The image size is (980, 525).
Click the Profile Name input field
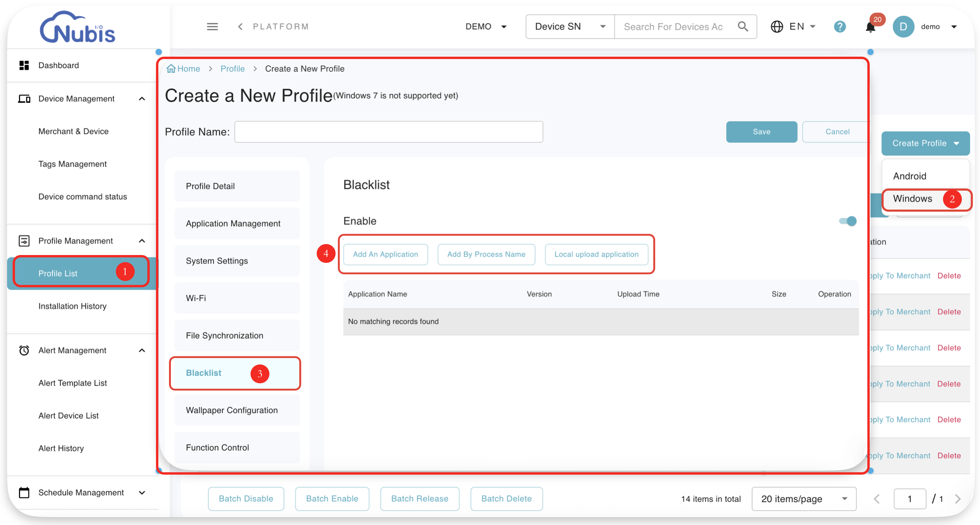tap(388, 132)
